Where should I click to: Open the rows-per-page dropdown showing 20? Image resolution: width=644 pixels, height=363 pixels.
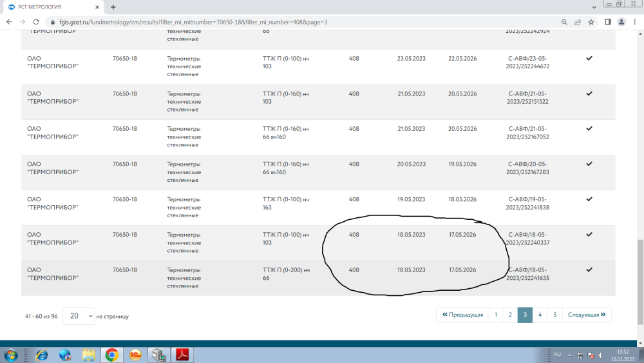click(79, 316)
